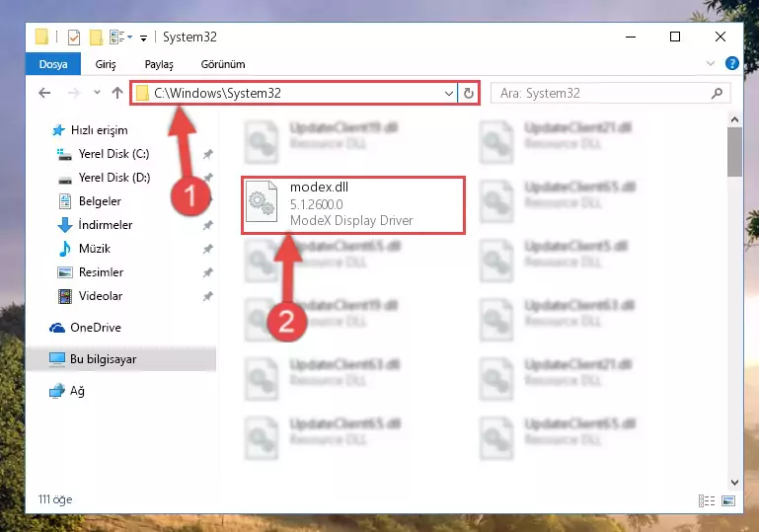Click the folder icon in the title bar
The width and height of the screenshot is (759, 532).
[x=41, y=37]
